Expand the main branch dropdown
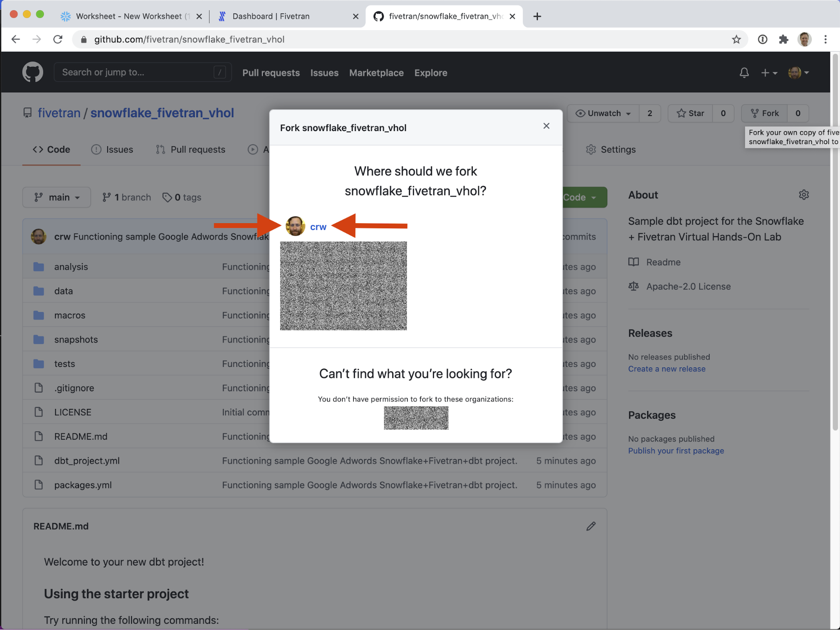Viewport: 840px width, 630px height. pos(57,197)
